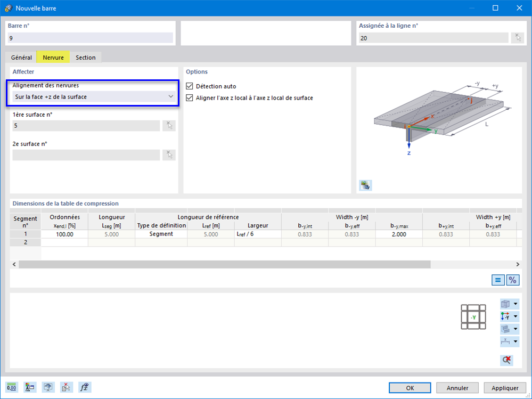Image resolution: width=532 pixels, height=399 pixels.
Task: Toggle equal-widths (=) button in table
Action: pos(498,280)
